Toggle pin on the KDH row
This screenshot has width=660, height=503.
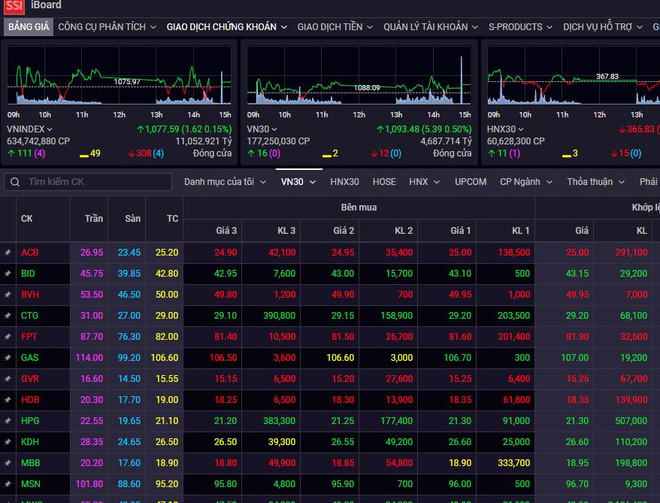point(8,442)
